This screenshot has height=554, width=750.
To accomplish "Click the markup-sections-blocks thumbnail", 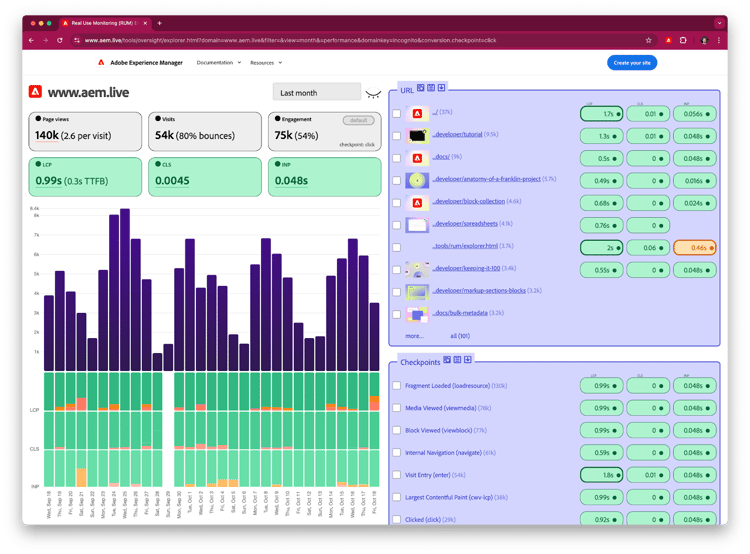I will pyautogui.click(x=417, y=292).
